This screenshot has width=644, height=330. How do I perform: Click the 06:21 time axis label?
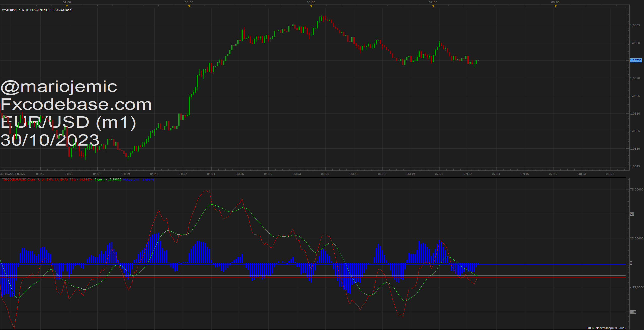click(x=354, y=174)
